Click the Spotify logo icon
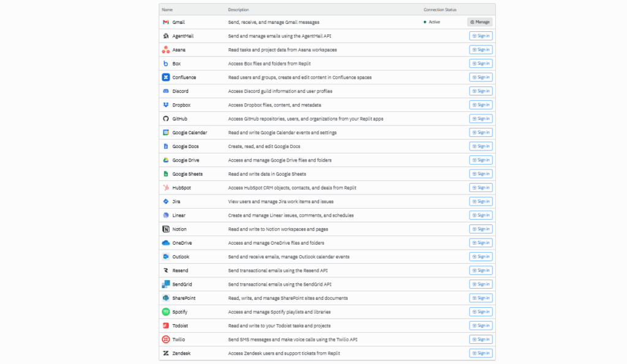Screen dimensions: 627x364 tap(165, 312)
